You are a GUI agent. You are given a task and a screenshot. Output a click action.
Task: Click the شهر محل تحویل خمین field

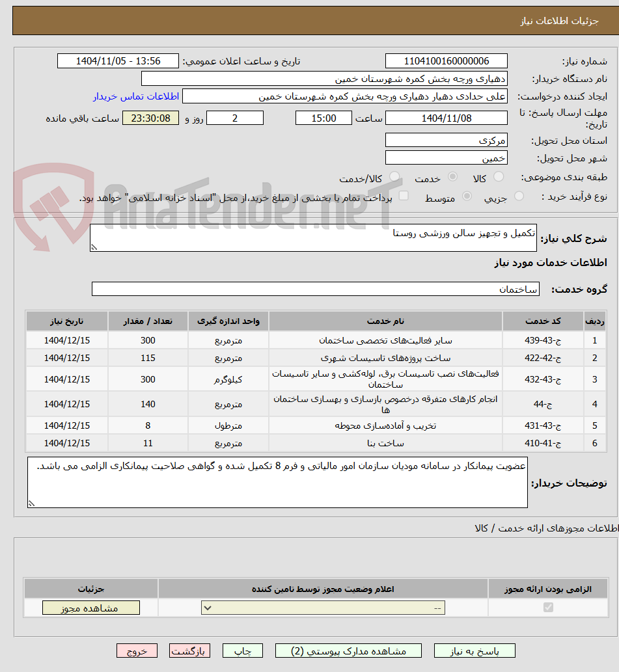(x=447, y=157)
